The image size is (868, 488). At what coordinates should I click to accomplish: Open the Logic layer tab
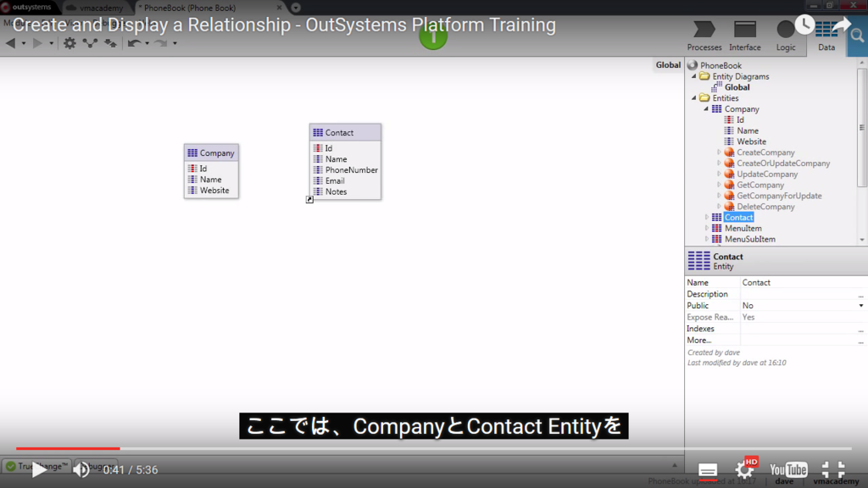pyautogui.click(x=786, y=36)
